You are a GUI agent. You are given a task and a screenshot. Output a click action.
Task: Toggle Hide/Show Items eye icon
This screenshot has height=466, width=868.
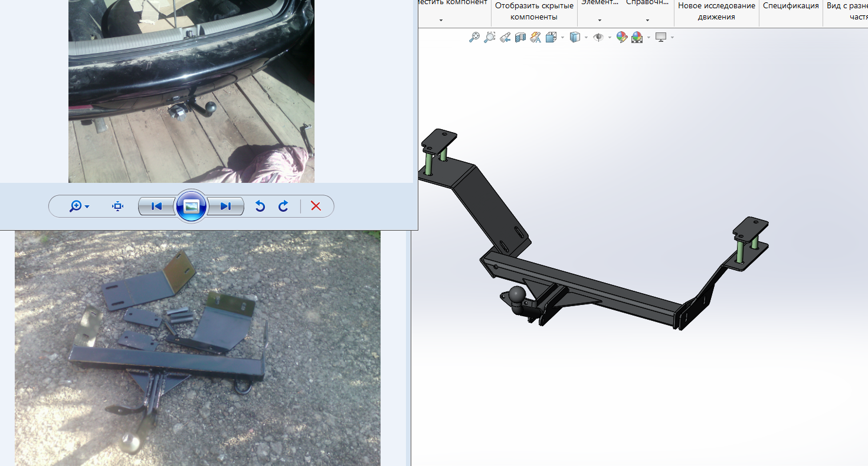pos(598,38)
